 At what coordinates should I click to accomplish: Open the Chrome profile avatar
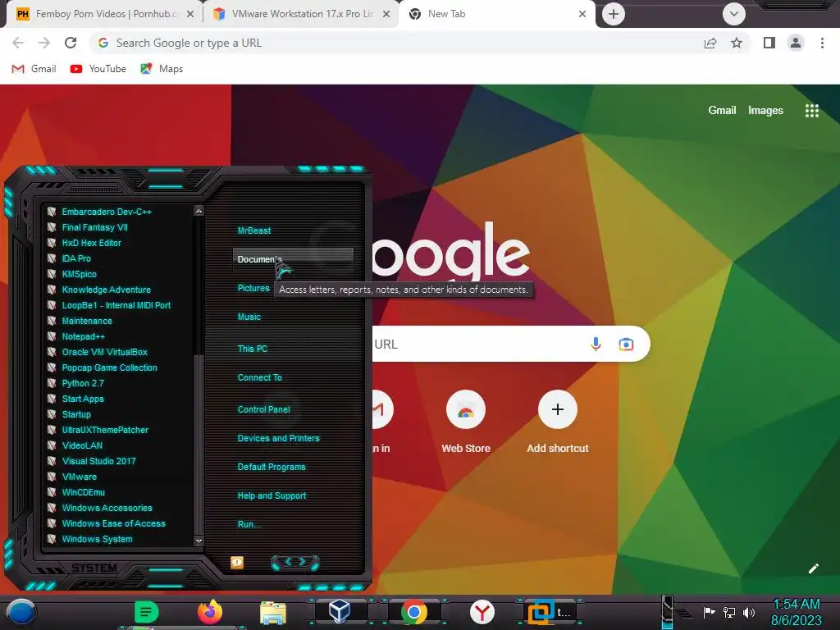pyautogui.click(x=796, y=43)
